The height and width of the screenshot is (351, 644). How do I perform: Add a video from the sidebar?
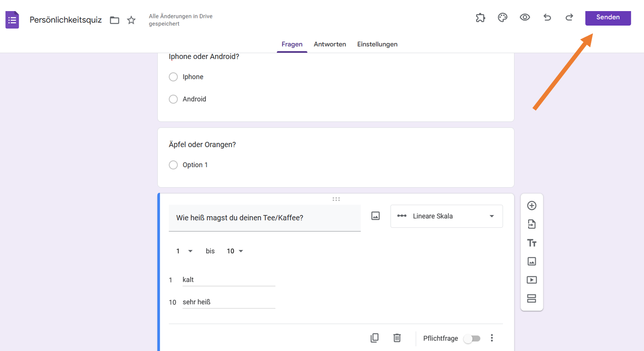point(532,280)
